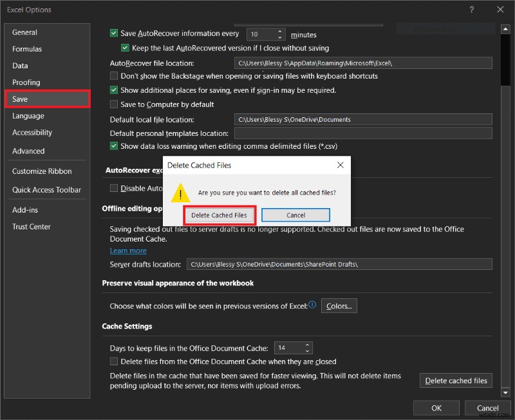Click the Colors... button
The height and width of the screenshot is (420, 515).
click(339, 306)
